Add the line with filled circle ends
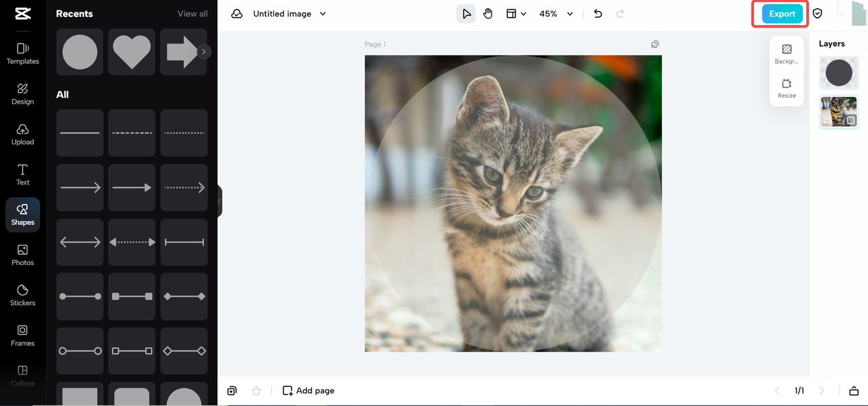 [80, 296]
